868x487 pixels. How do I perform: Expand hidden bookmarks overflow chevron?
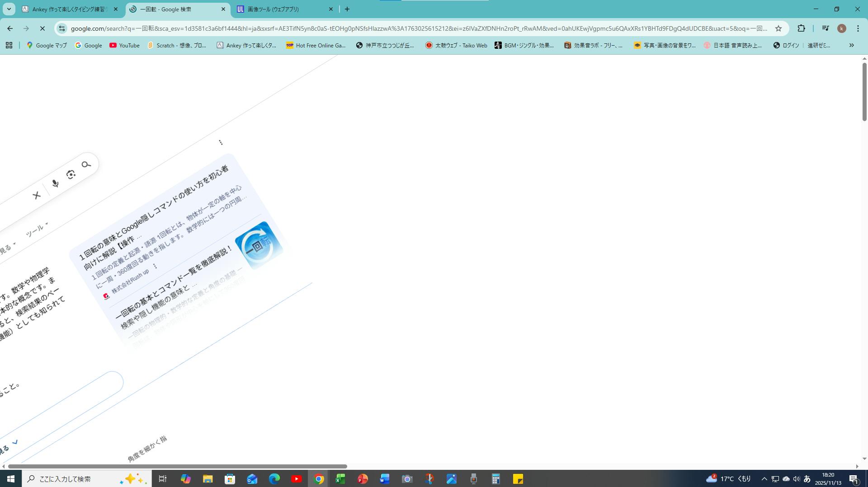pos(851,45)
